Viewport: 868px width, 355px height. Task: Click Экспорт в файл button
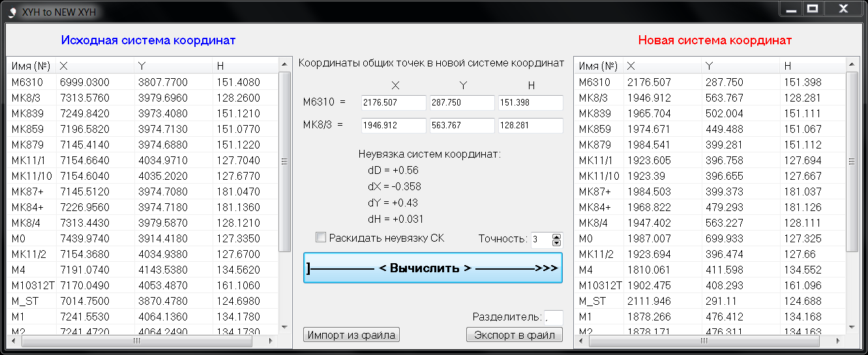pyautogui.click(x=514, y=335)
